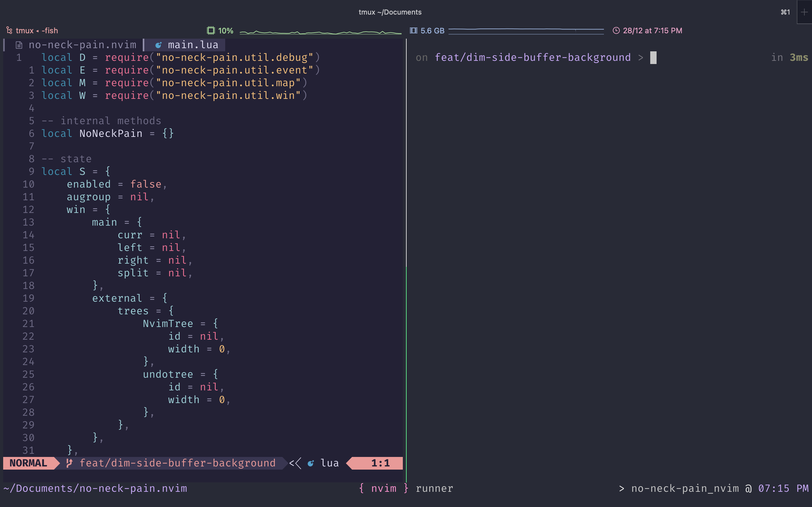Open a new tab with the + button
Screen dimensions: 812x507
pyautogui.click(x=805, y=12)
